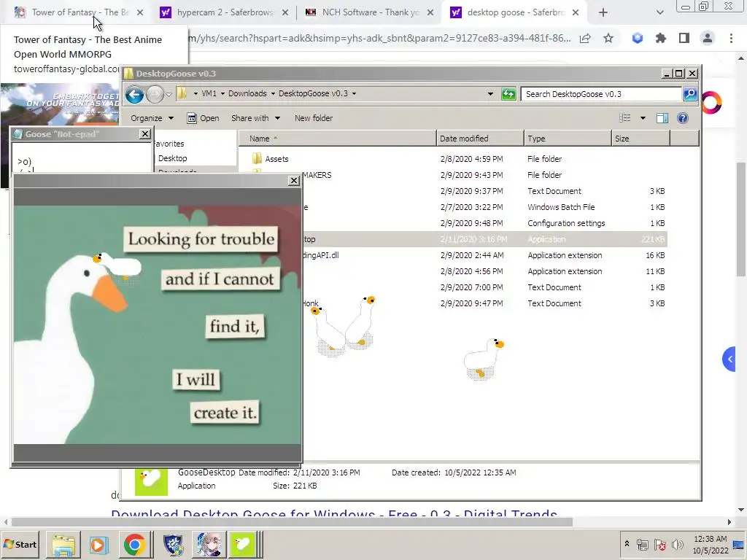
Task: Open Windows Explorer from taskbar
Action: [63, 544]
